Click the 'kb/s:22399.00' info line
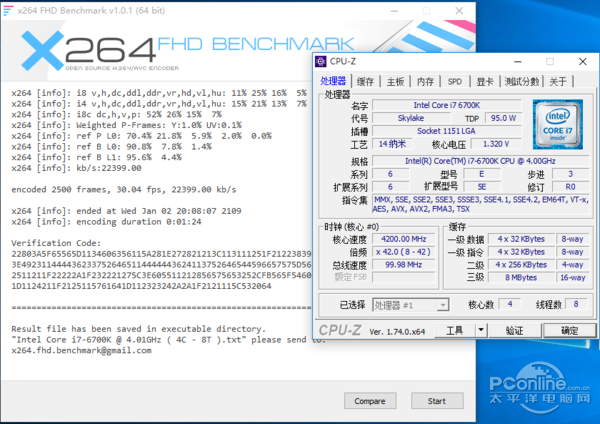The height and width of the screenshot is (424, 600). click(77, 168)
